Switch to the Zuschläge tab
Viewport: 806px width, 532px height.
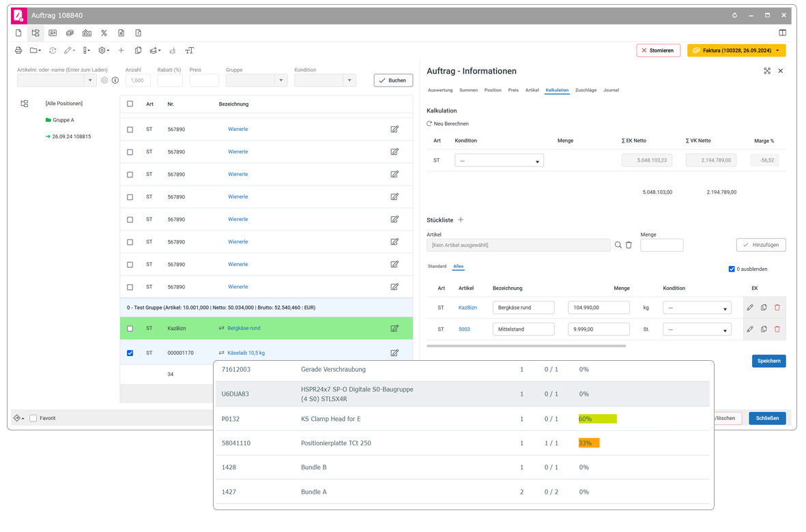pyautogui.click(x=586, y=91)
